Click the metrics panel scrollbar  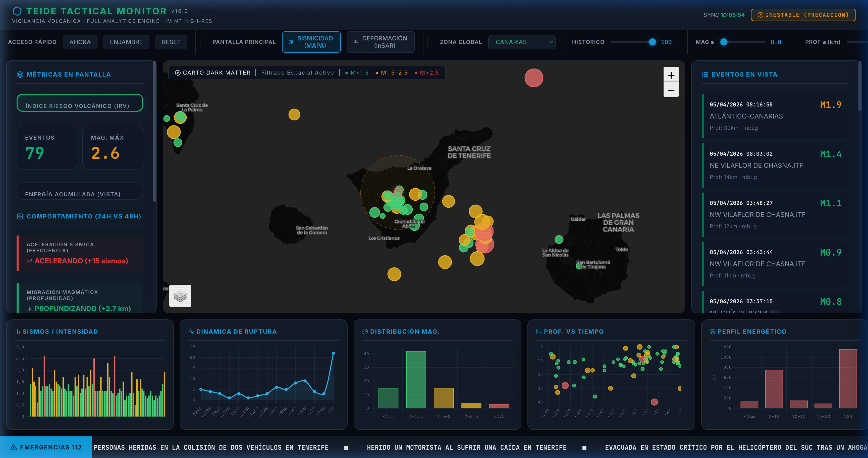[155, 131]
